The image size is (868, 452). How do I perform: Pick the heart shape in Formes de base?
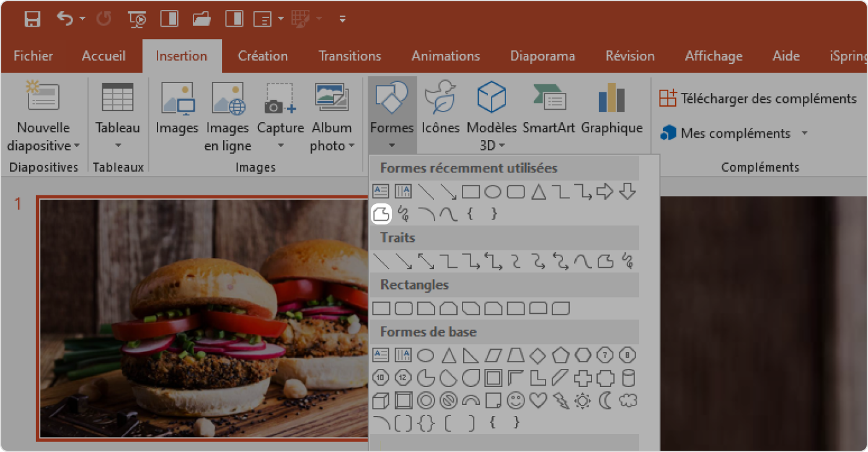click(538, 401)
